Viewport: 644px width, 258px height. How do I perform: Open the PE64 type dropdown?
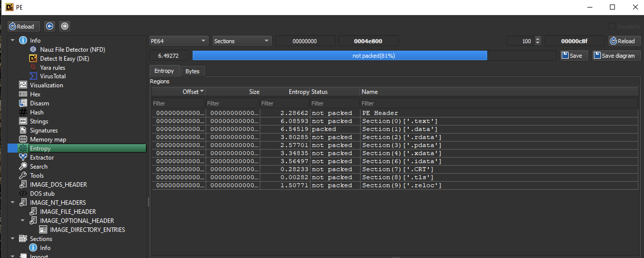pyautogui.click(x=179, y=41)
